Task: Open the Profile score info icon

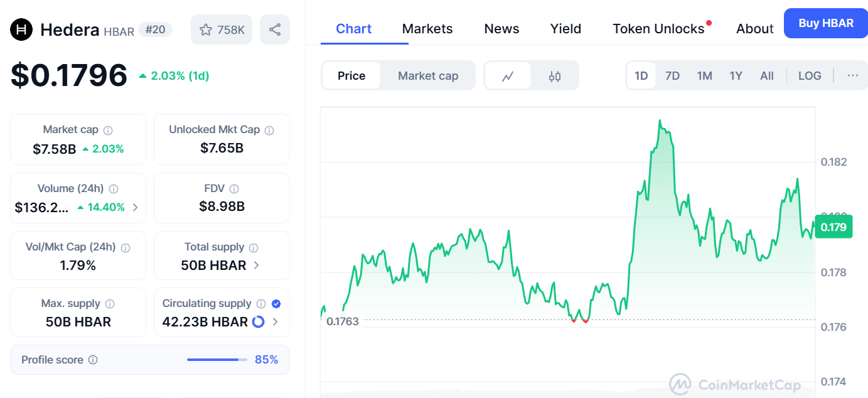Action: 93,360
